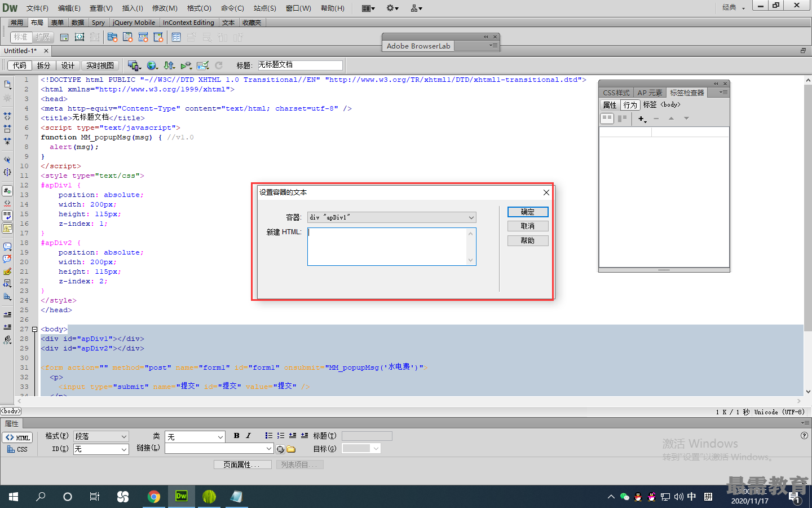Open Chrome from the taskbar
Viewport: 812px width, 508px height.
coord(153,497)
